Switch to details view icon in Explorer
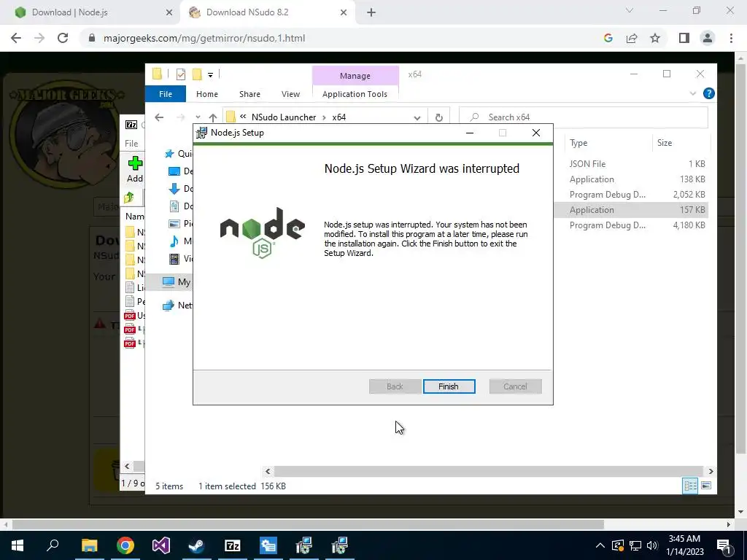This screenshot has height=560, width=747. [690, 486]
